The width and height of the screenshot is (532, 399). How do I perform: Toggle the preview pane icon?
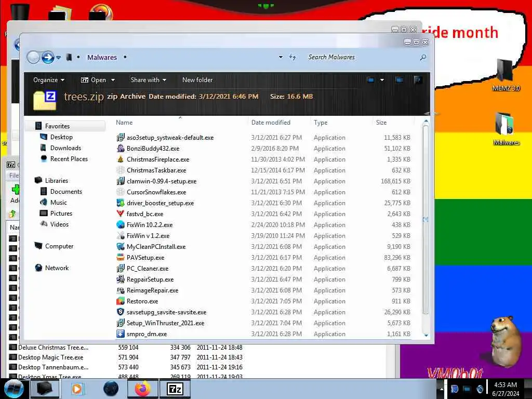click(x=399, y=79)
